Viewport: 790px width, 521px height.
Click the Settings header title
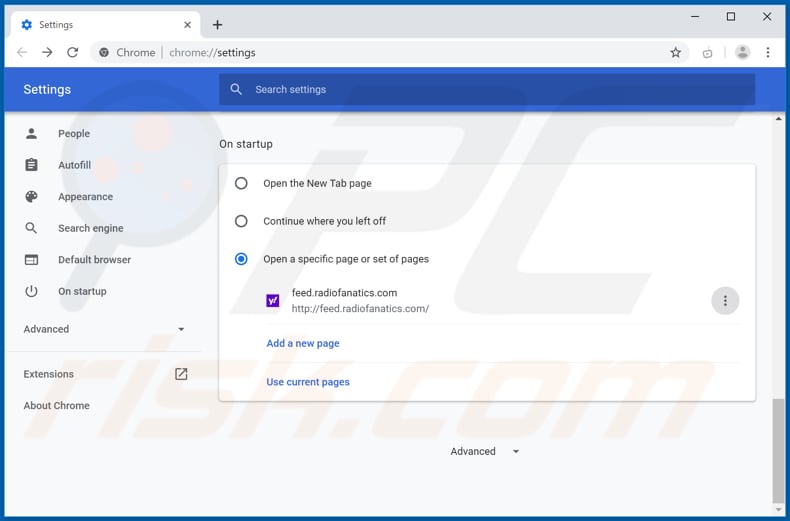click(x=47, y=89)
